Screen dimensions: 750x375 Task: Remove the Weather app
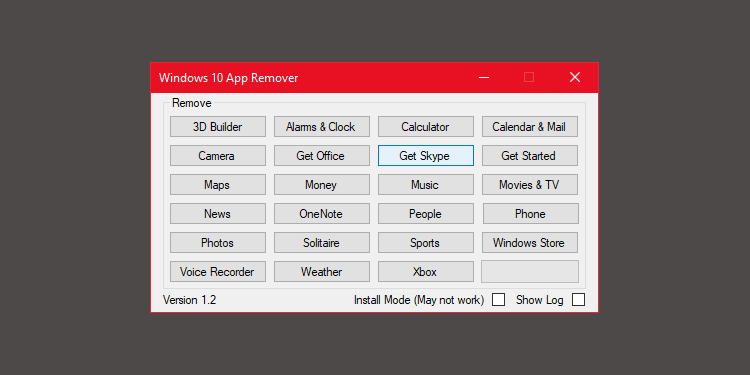tap(322, 272)
